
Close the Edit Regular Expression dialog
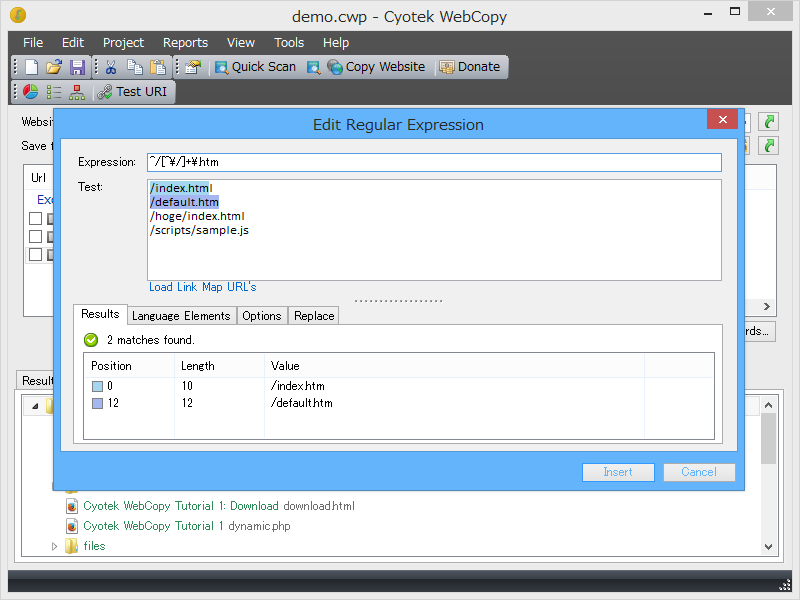tap(722, 119)
